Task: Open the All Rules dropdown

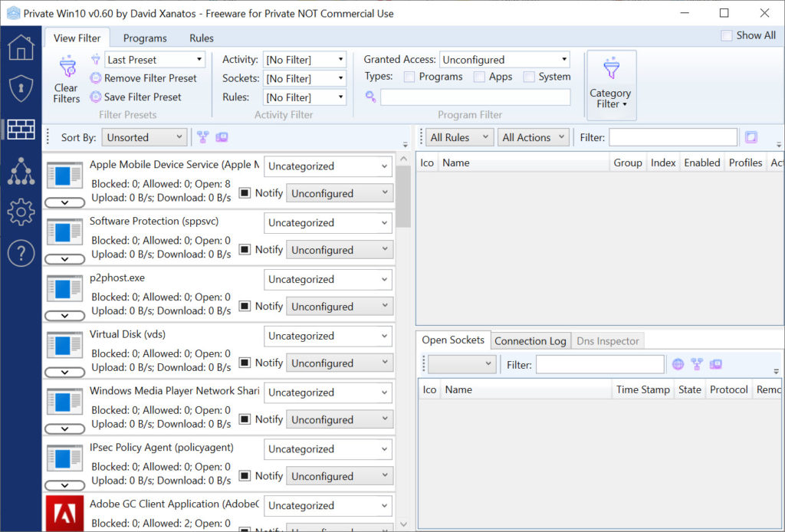Action: tap(460, 137)
